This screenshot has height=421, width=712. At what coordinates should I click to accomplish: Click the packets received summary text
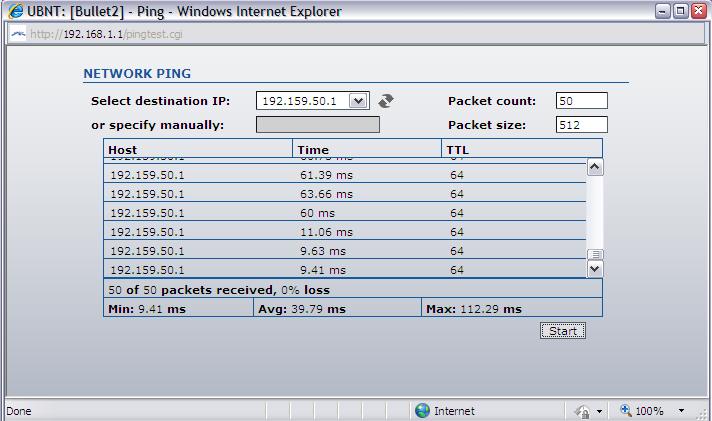pyautogui.click(x=219, y=290)
